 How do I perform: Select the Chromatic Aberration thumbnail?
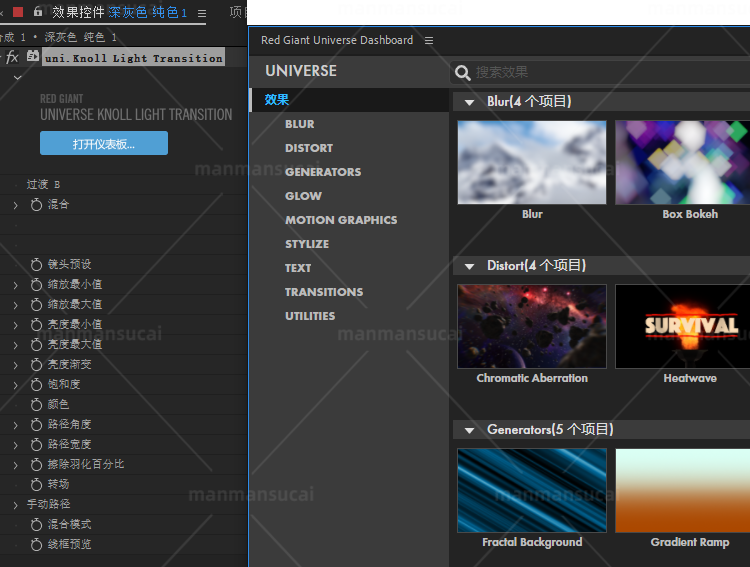coord(532,326)
